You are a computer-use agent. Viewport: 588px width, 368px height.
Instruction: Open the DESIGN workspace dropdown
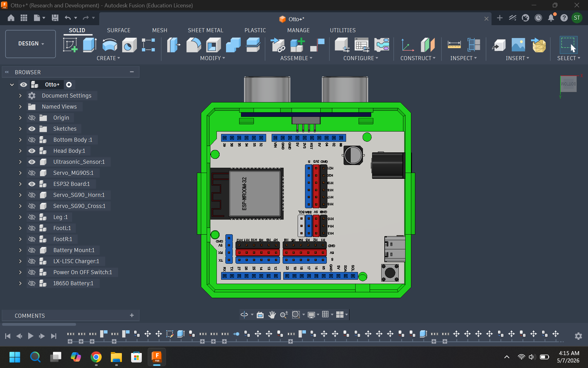pos(31,44)
